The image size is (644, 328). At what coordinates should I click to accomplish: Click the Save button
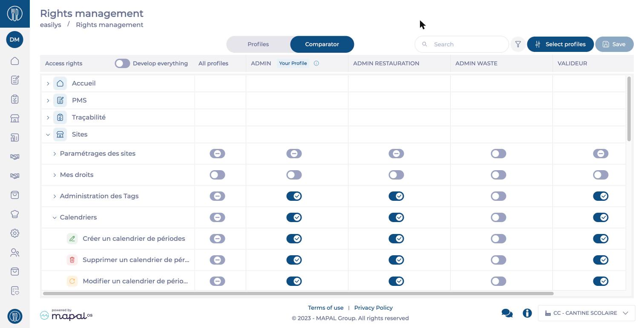tap(614, 44)
